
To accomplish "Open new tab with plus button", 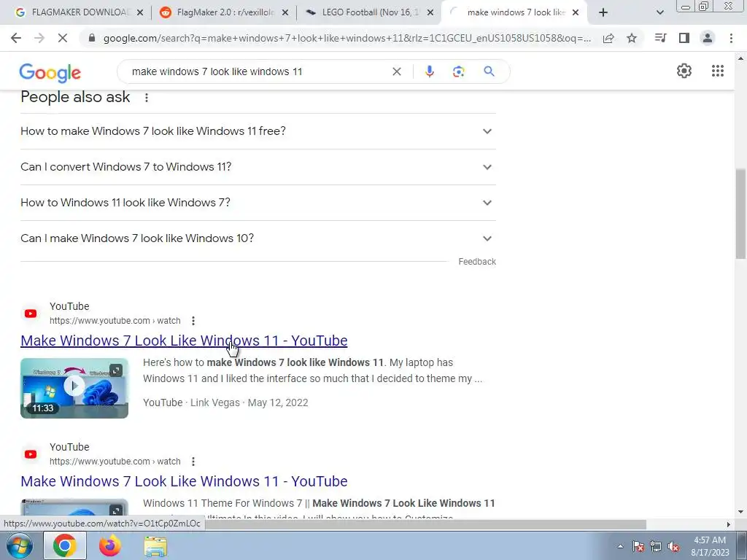I will [603, 13].
